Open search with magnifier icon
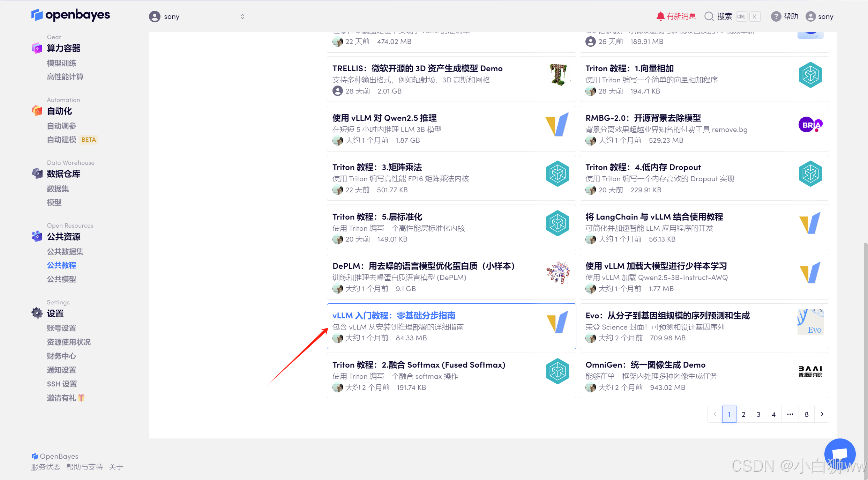This screenshot has height=480, width=868. [709, 16]
